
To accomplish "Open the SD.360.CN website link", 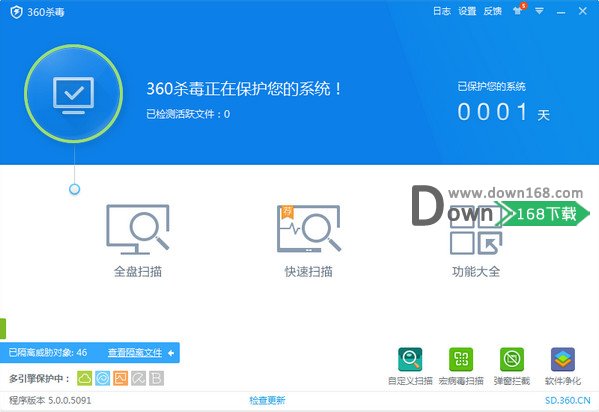I will [568, 400].
